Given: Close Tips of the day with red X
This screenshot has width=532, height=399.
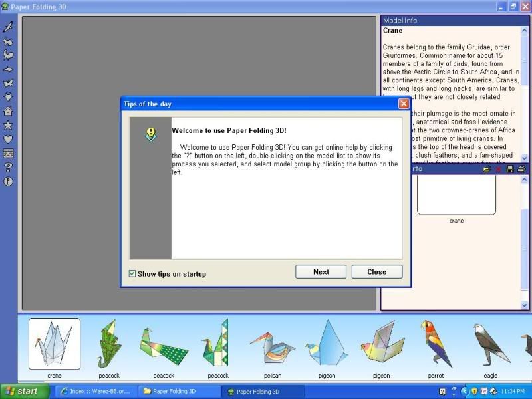Looking at the screenshot, I should point(404,104).
